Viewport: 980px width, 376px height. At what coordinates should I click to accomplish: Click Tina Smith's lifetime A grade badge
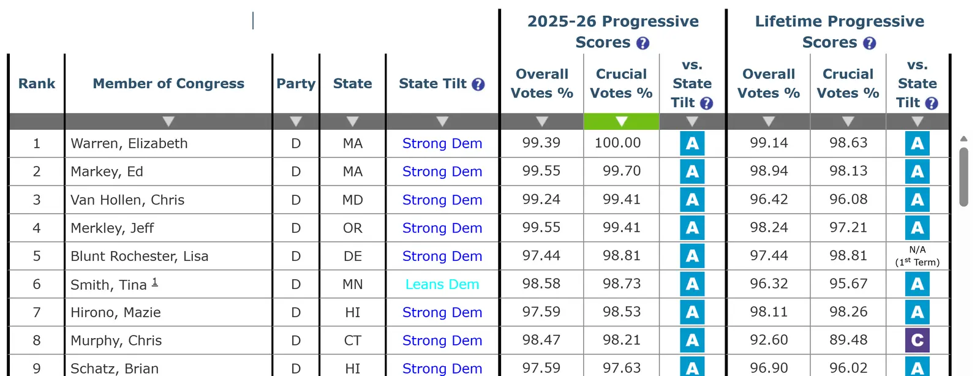pos(917,284)
